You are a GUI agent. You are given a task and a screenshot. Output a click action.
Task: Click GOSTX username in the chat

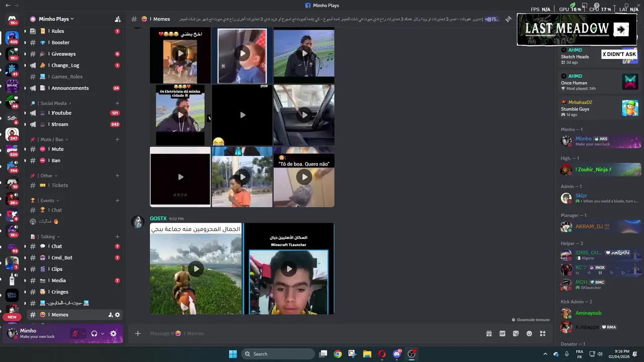pyautogui.click(x=158, y=219)
